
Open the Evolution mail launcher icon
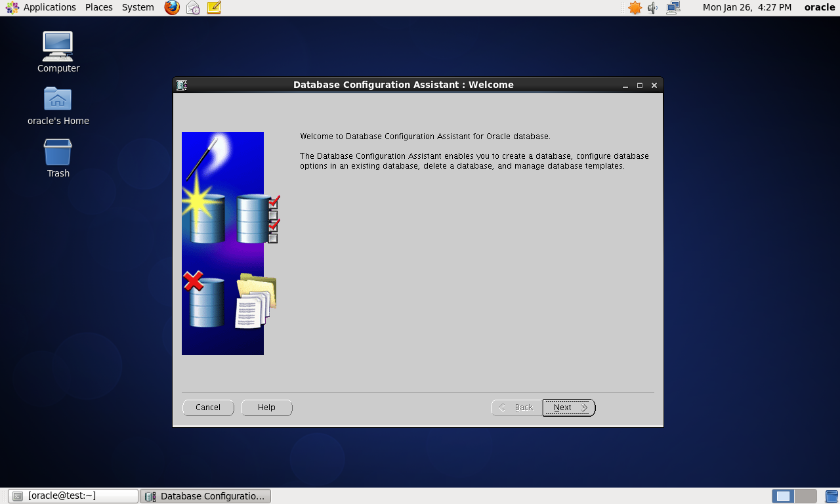pos(193,8)
